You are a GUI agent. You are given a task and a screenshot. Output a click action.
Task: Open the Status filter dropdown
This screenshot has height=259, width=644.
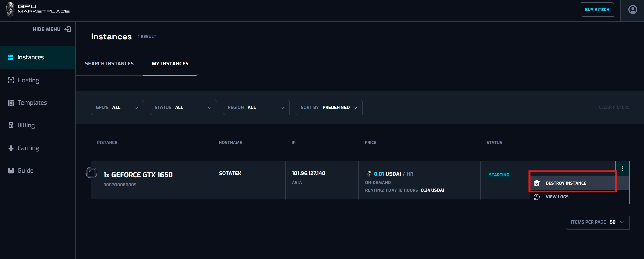click(183, 107)
